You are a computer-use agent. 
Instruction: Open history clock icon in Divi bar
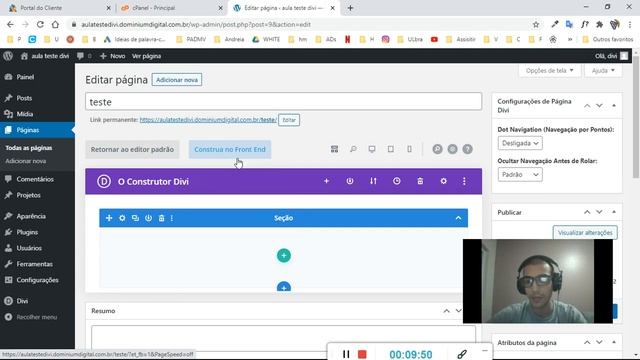396,181
